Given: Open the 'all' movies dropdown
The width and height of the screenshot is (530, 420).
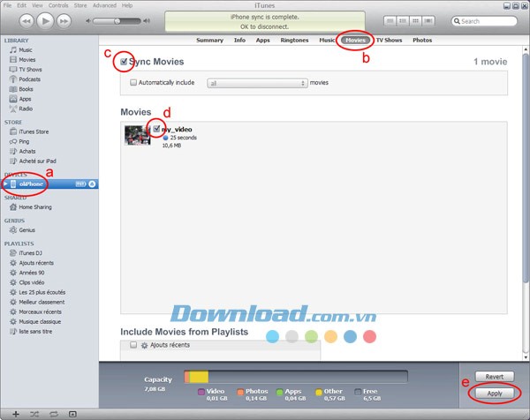Looking at the screenshot, I should [256, 82].
